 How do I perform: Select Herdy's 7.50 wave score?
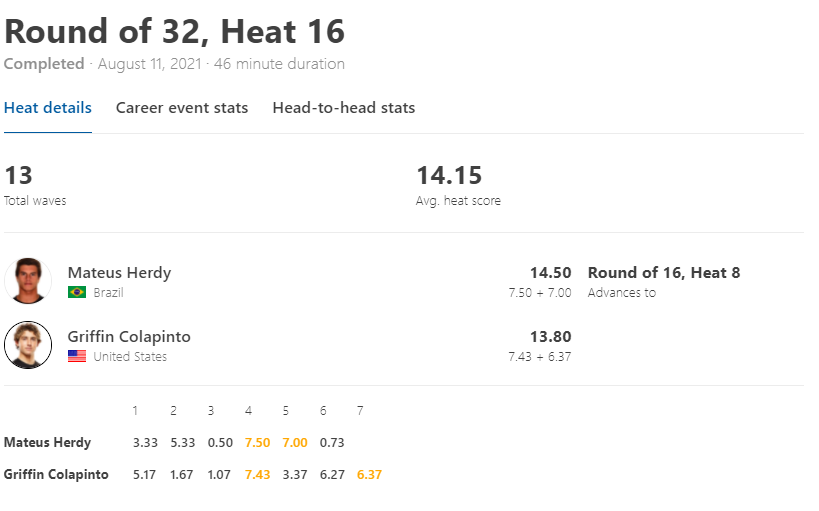[x=258, y=443]
